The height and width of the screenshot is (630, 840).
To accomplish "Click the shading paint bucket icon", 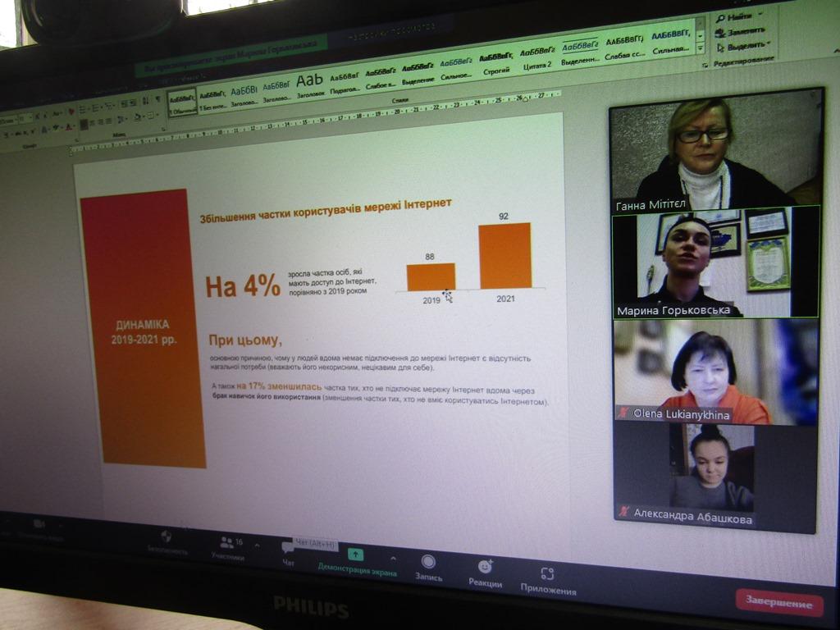I will (138, 116).
